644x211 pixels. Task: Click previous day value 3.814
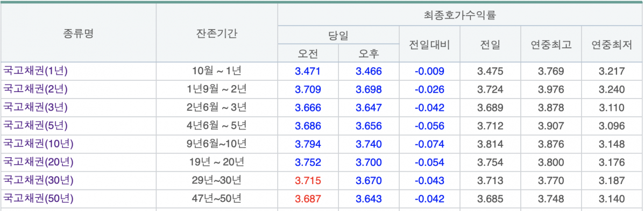[x=490, y=144]
